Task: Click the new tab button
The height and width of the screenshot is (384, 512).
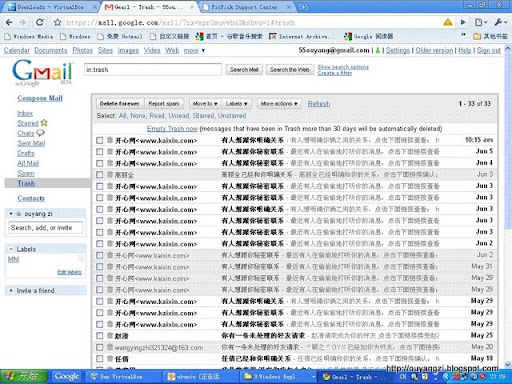Action: point(303,6)
